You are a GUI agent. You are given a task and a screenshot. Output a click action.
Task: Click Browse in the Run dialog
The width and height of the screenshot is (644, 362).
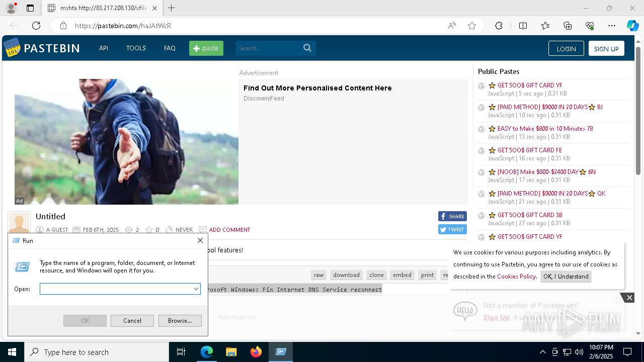click(180, 321)
